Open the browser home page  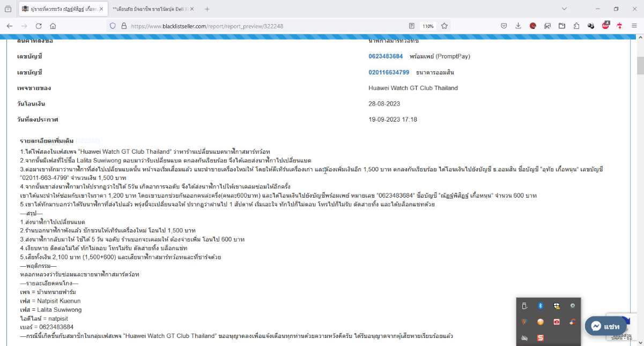click(x=53, y=26)
